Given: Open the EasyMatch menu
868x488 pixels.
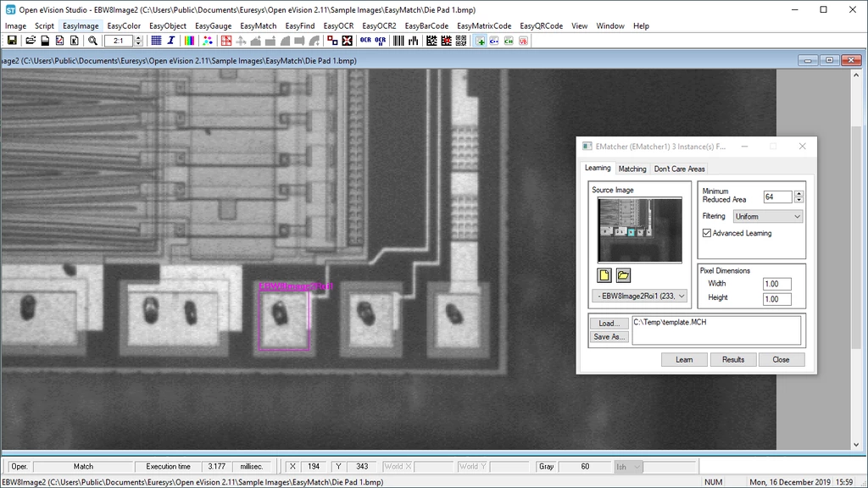Looking at the screenshot, I should (258, 26).
